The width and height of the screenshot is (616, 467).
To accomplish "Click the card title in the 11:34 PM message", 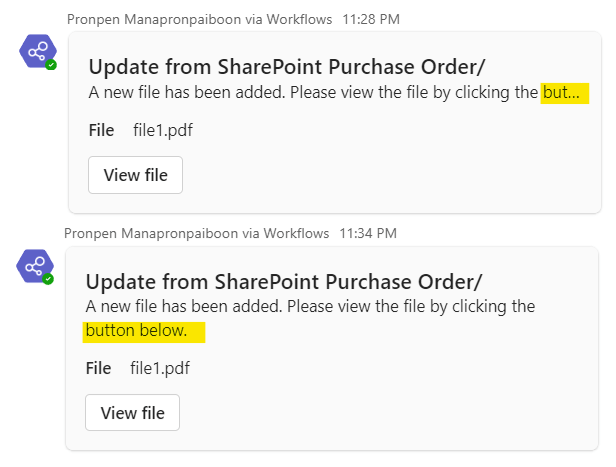I will [284, 281].
